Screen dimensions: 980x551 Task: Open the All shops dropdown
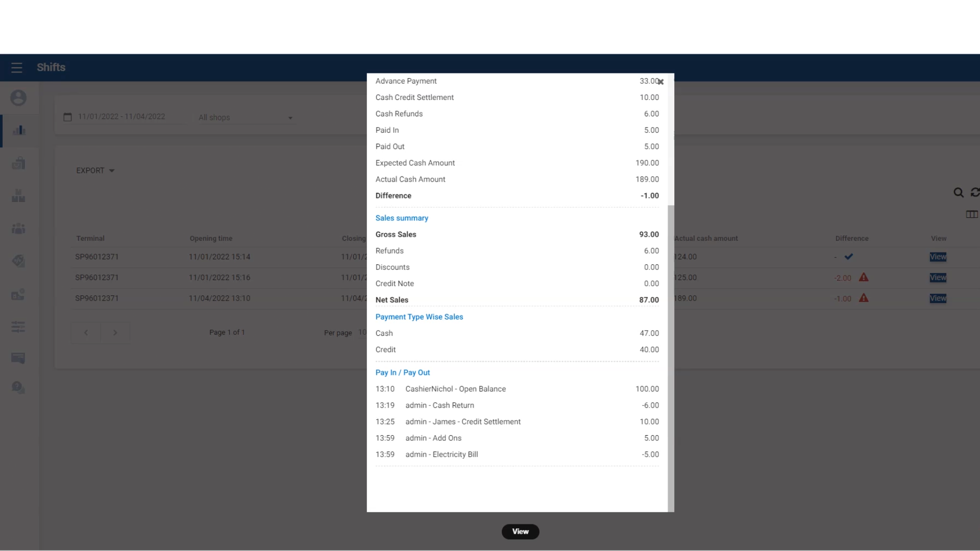[x=246, y=118]
